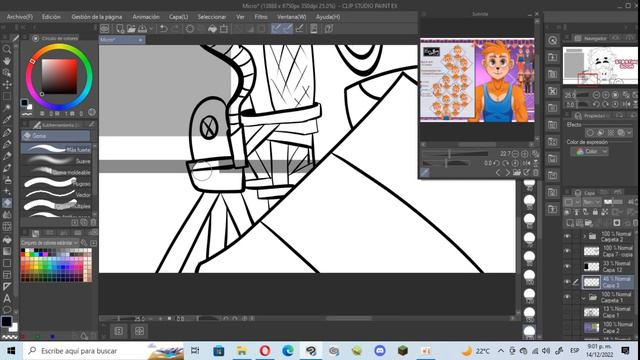This screenshot has height=360, width=640.
Task: Open the Effect options dropdown arrow
Action: point(629,133)
